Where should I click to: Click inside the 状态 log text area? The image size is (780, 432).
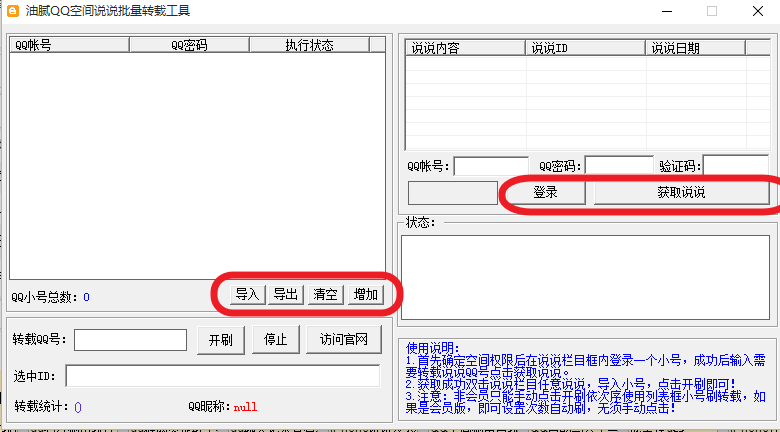click(x=585, y=277)
